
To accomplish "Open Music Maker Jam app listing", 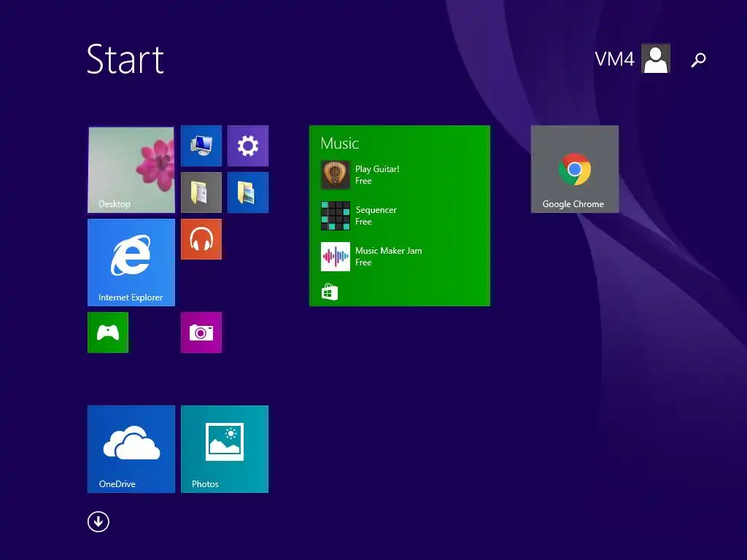I will [371, 257].
